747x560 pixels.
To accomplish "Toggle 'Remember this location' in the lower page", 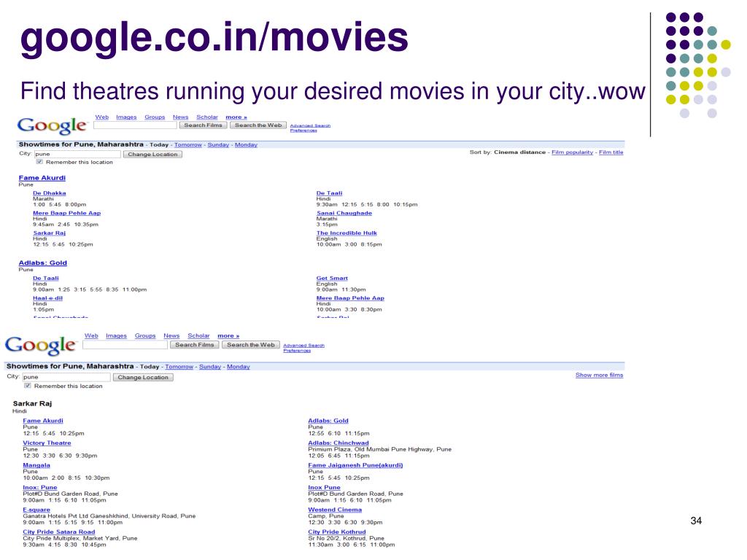I will coord(28,386).
